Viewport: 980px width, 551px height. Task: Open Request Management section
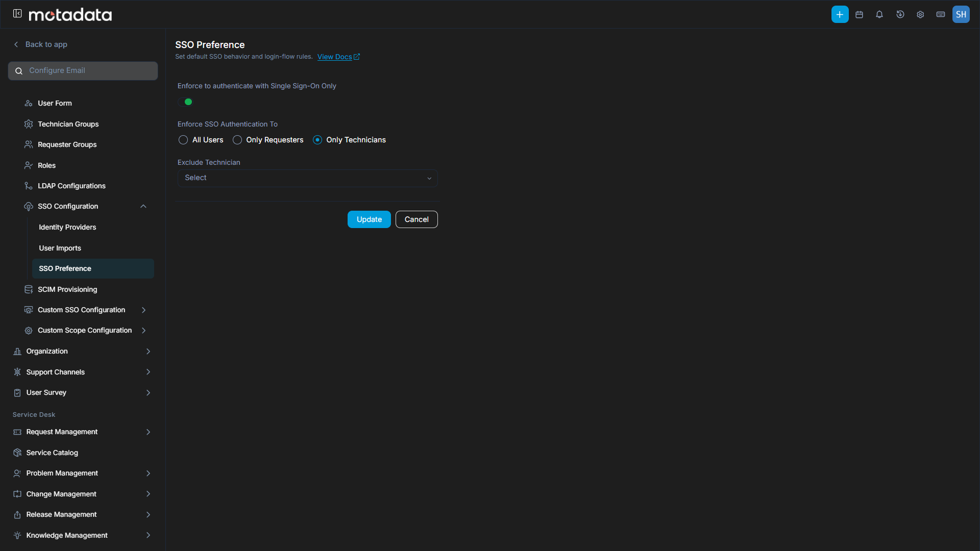pyautogui.click(x=82, y=432)
